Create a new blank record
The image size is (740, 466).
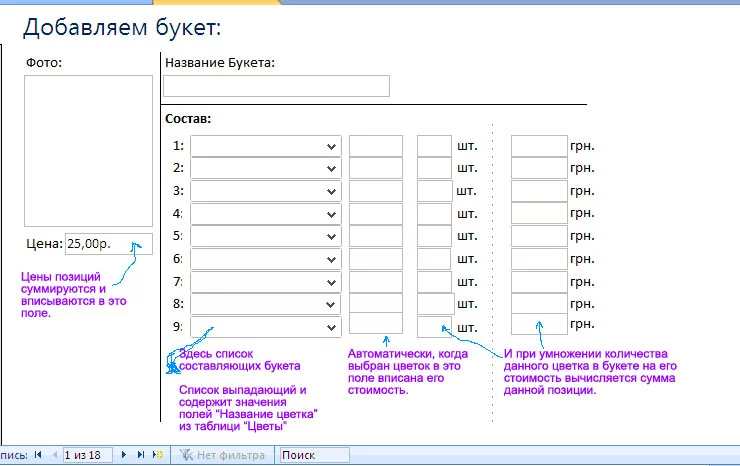[x=158, y=455]
